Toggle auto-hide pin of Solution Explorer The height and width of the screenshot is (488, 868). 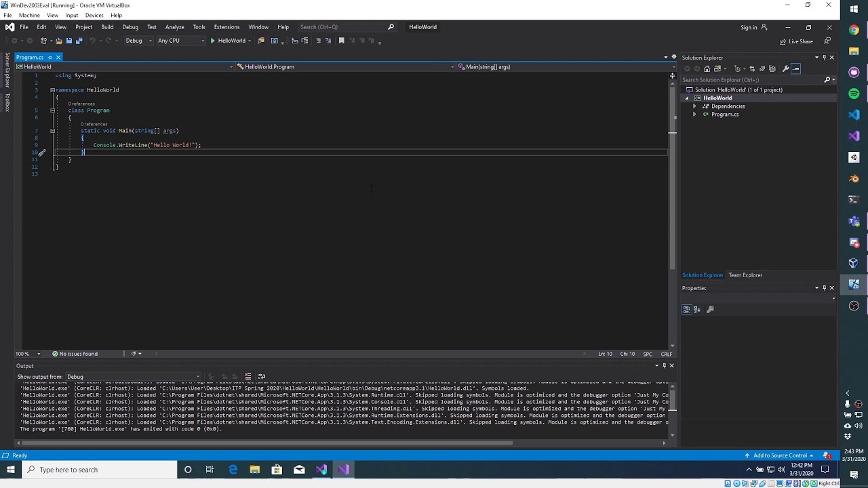click(x=824, y=58)
